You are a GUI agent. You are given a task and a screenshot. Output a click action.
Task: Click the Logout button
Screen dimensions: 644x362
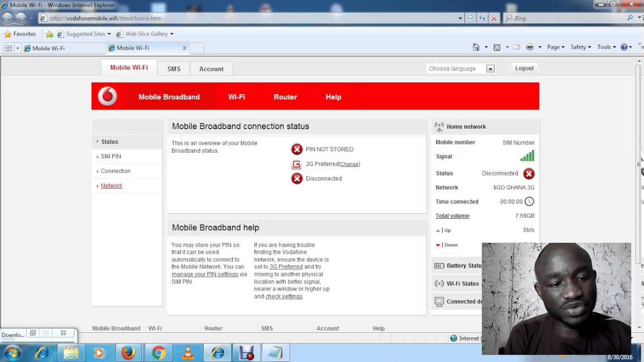point(524,68)
